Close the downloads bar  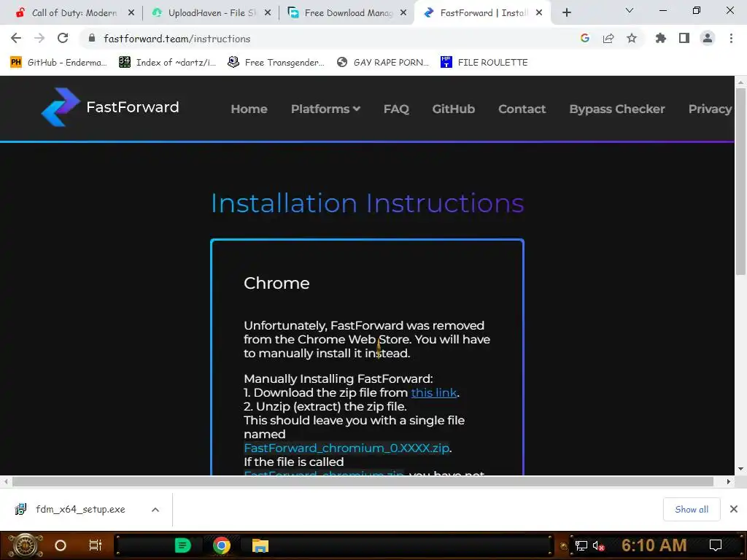click(734, 509)
